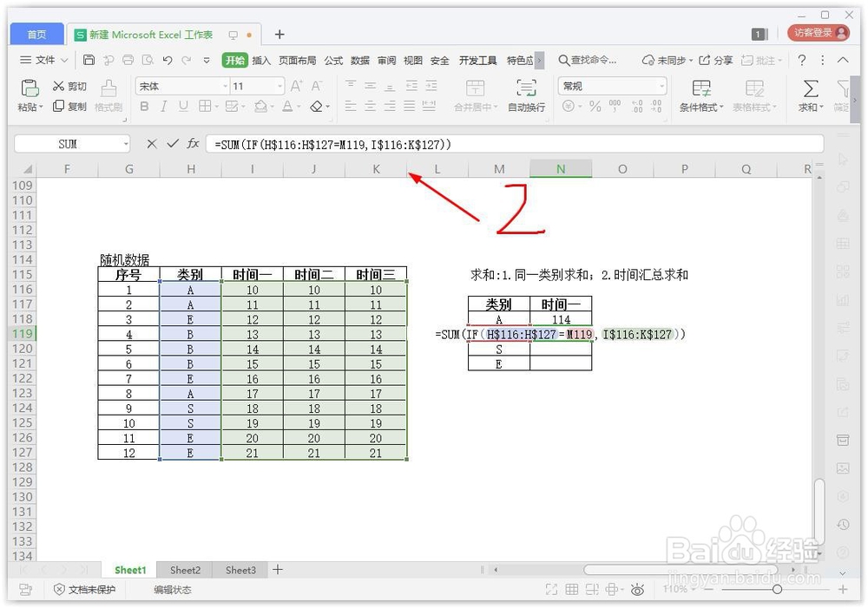Click the 访客登录 login button
The width and height of the screenshot is (868, 608).
pyautogui.click(x=819, y=33)
